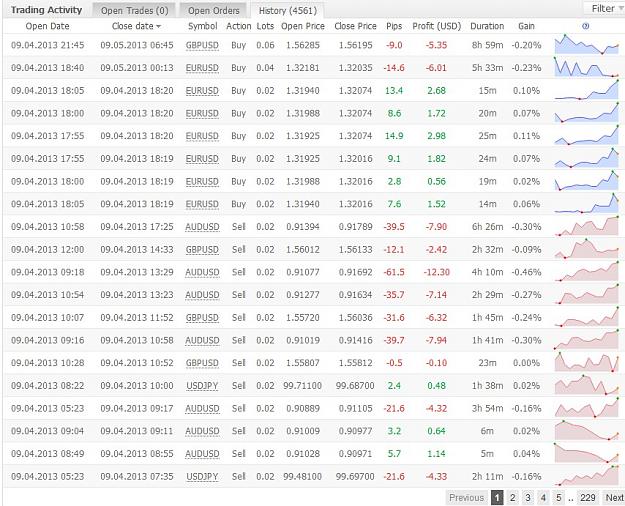Select open price 99.71100
Viewport: 625px width, 506px height.
pos(303,386)
